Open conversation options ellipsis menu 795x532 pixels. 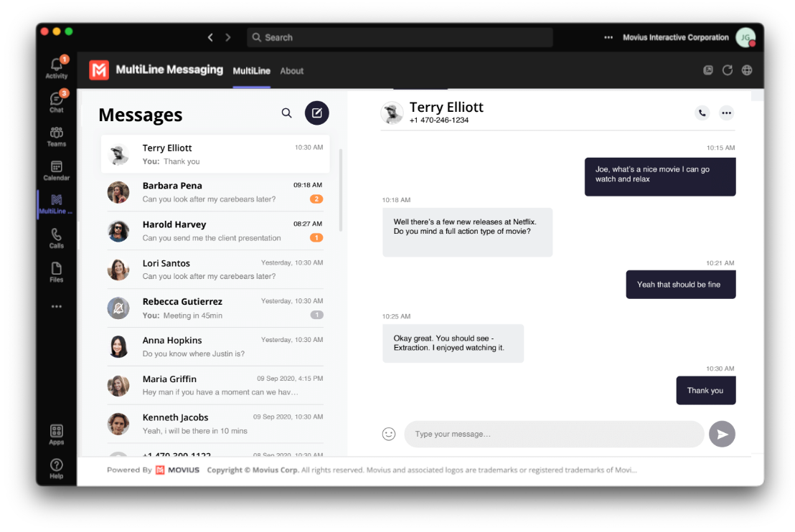(727, 113)
